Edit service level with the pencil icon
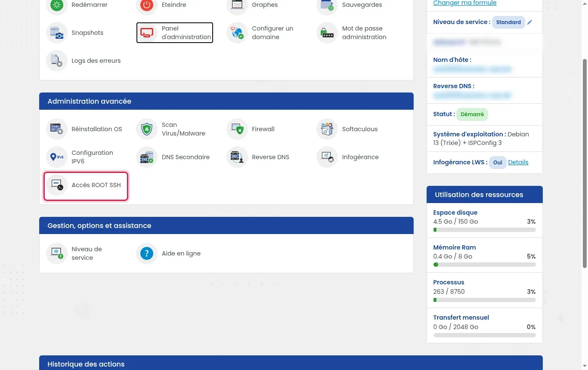 tap(529, 22)
